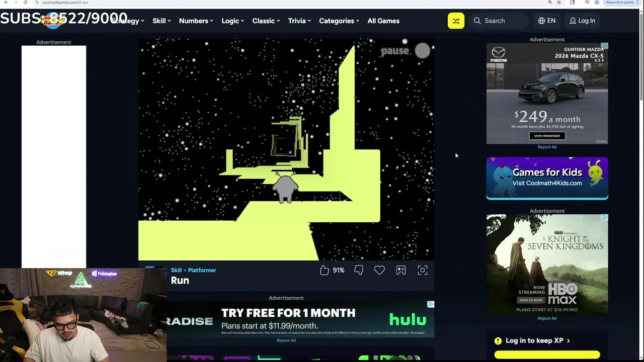
Task: Click the Run game title
Action: coord(180,281)
